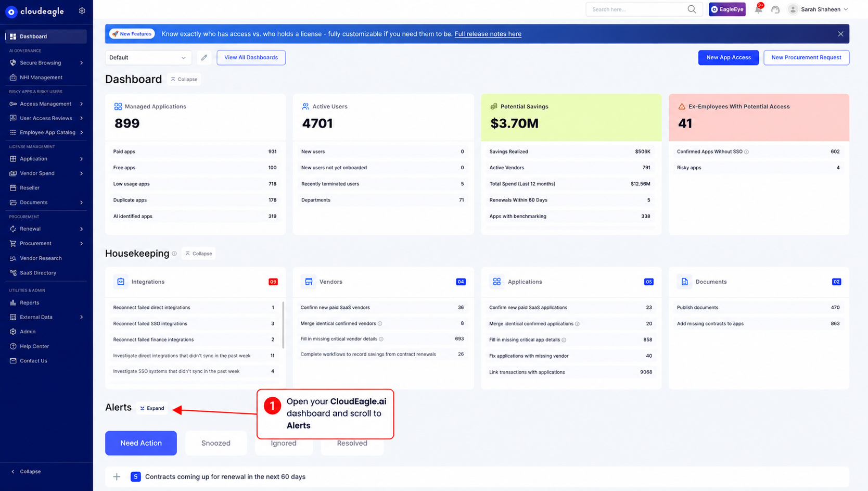The image size is (868, 491).
Task: Open the notifications bell icon
Action: [x=759, y=9]
